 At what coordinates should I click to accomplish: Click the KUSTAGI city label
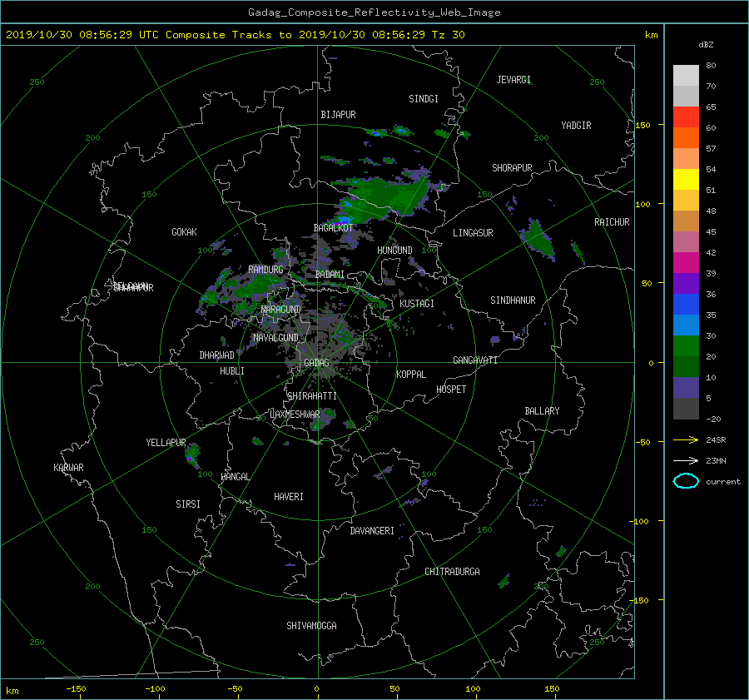coord(417,304)
